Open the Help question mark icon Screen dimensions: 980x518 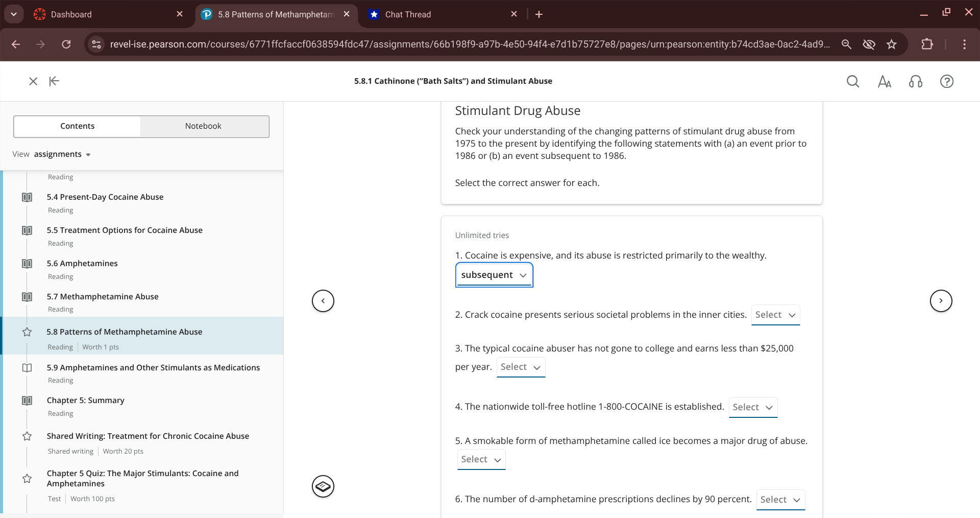point(947,81)
